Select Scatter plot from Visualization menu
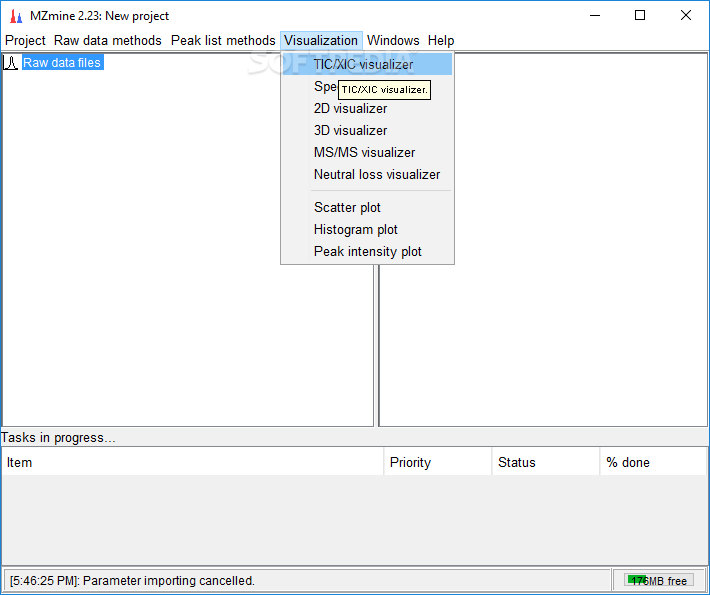Screen dimensions: 710x595 [x=367, y=207]
